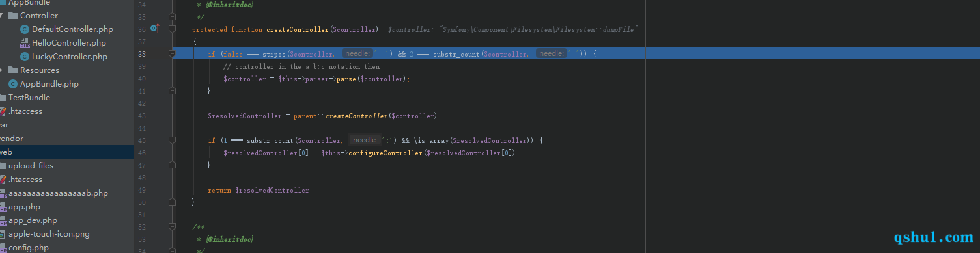980x253 pixels.
Task: Click the @inheritdoc tag on line 34
Action: [x=230, y=5]
